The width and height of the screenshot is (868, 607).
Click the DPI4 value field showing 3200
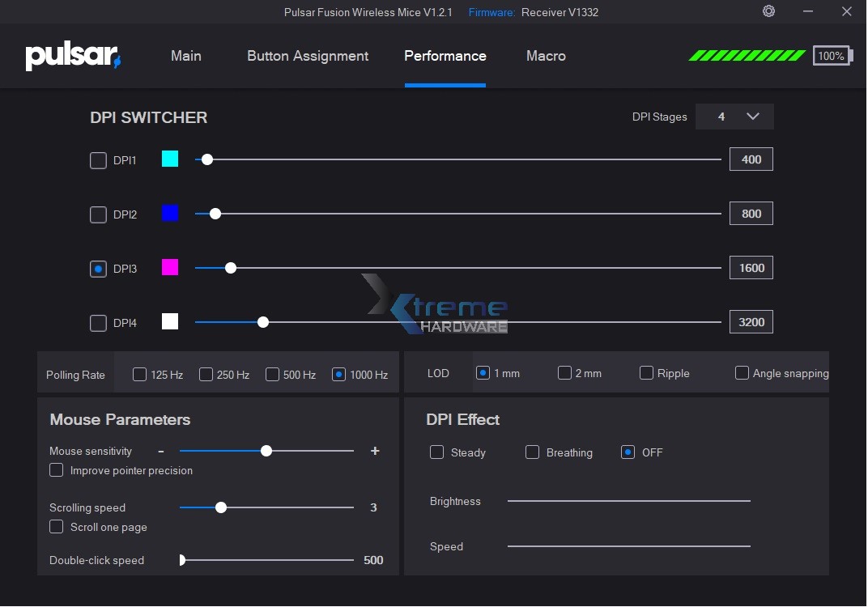point(751,321)
